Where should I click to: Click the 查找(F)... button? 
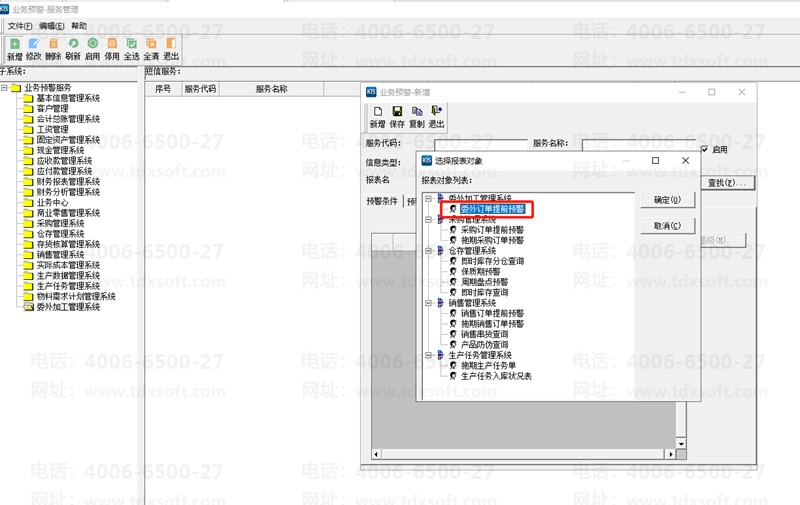click(727, 183)
